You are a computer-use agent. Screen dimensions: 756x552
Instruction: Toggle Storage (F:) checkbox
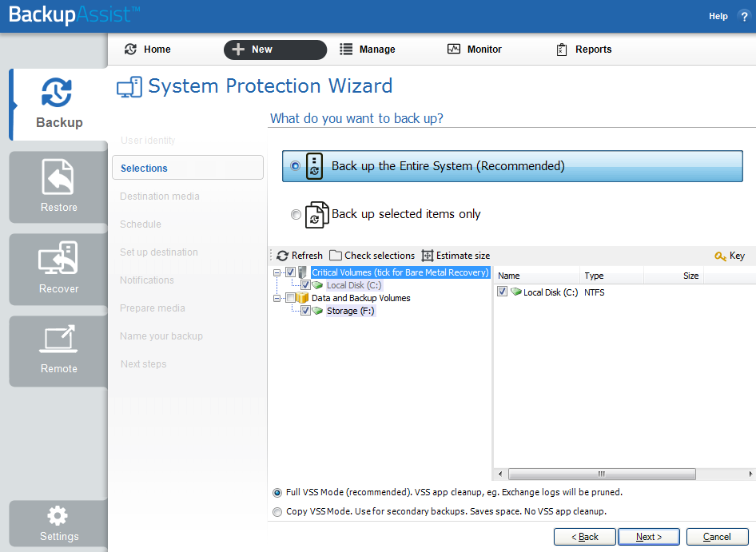tap(306, 311)
